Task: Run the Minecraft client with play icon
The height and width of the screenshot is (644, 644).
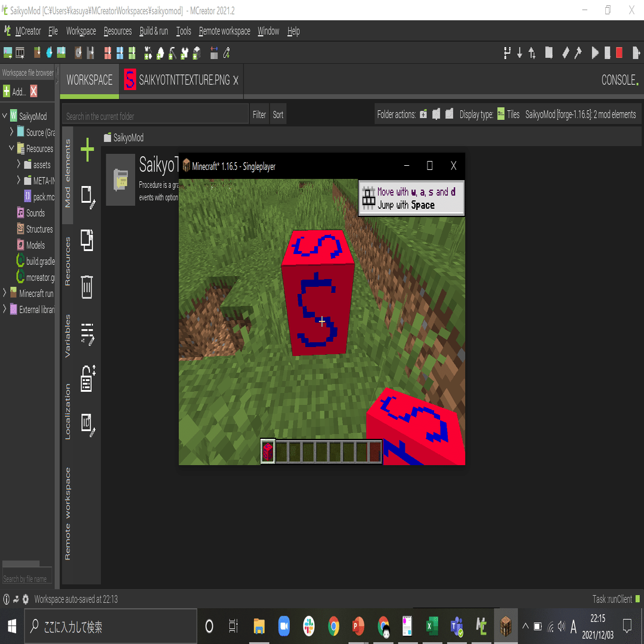Action: 595,53
